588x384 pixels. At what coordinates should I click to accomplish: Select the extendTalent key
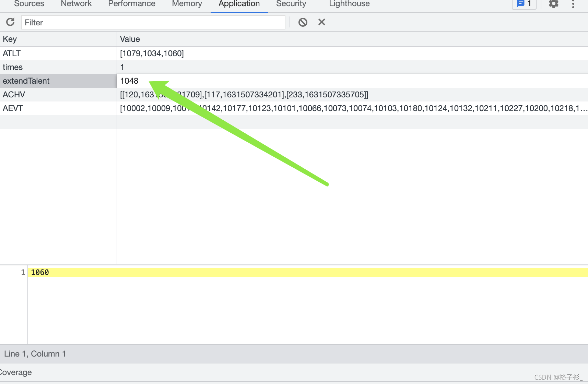pyautogui.click(x=58, y=81)
